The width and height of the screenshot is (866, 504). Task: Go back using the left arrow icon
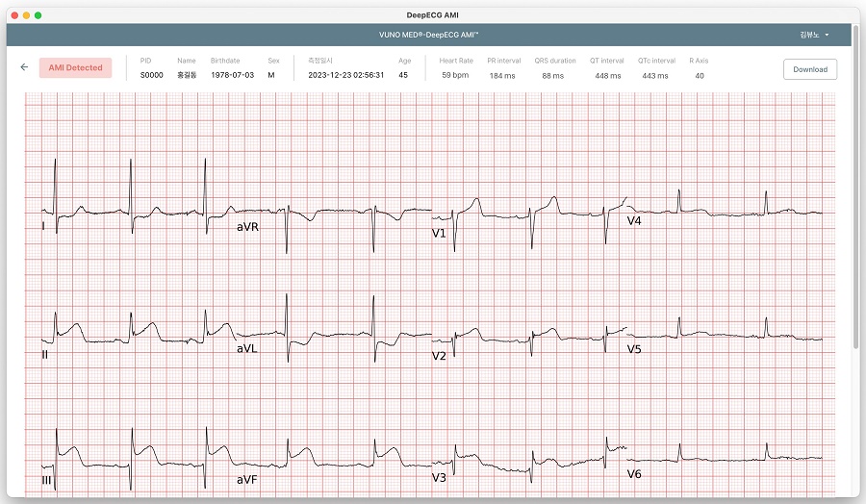[24, 67]
